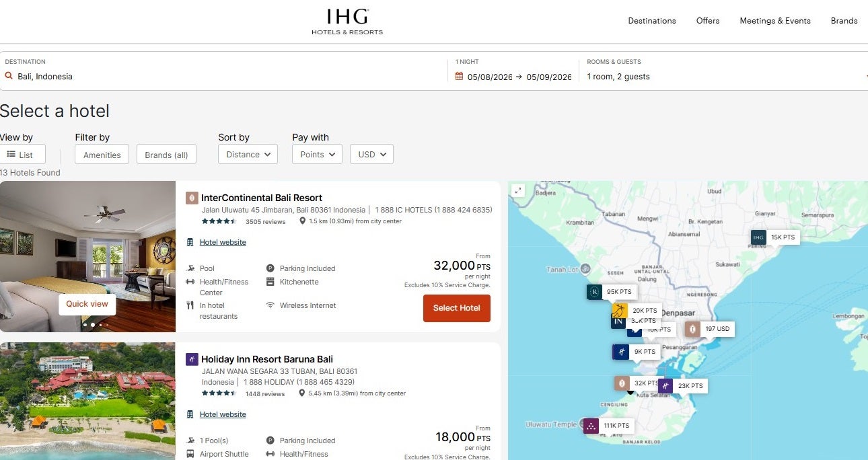This screenshot has height=460, width=868.
Task: Open the calendar icon beside the dates
Action: tap(459, 77)
